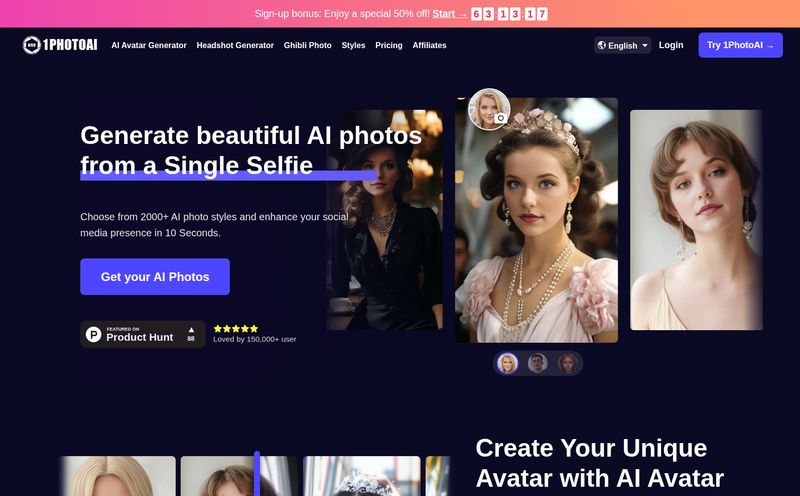This screenshot has height=496, width=800.
Task: Select the third avatar in the selector
Action: (568, 363)
